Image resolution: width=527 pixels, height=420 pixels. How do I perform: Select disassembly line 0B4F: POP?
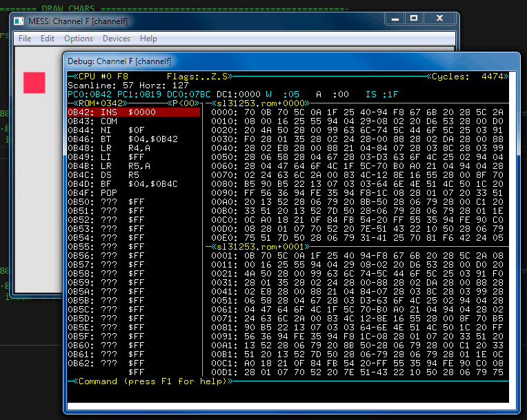134,193
